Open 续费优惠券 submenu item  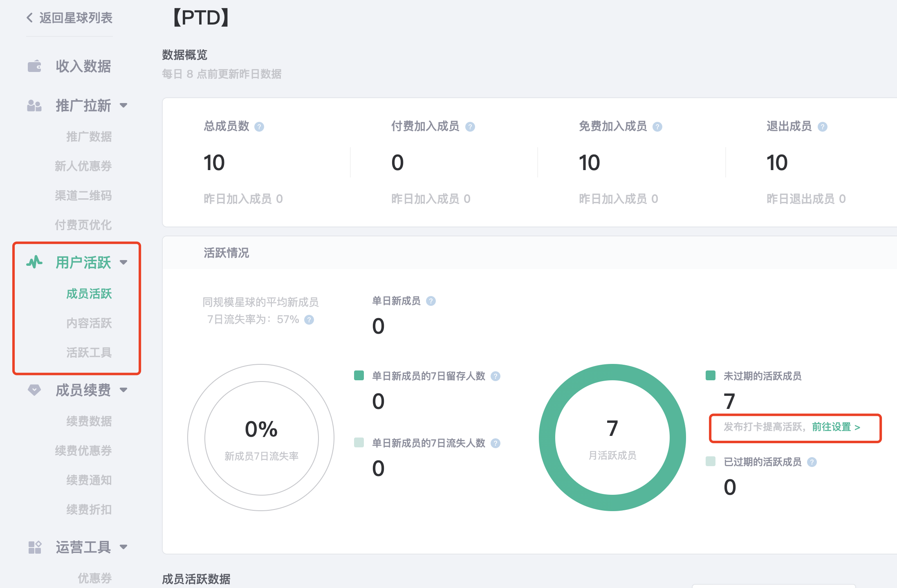(x=83, y=451)
